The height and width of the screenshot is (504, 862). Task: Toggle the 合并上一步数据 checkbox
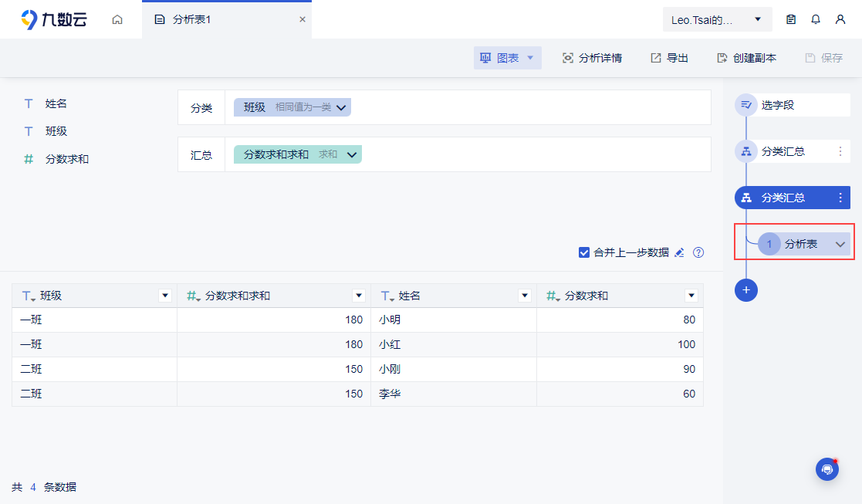pos(584,252)
